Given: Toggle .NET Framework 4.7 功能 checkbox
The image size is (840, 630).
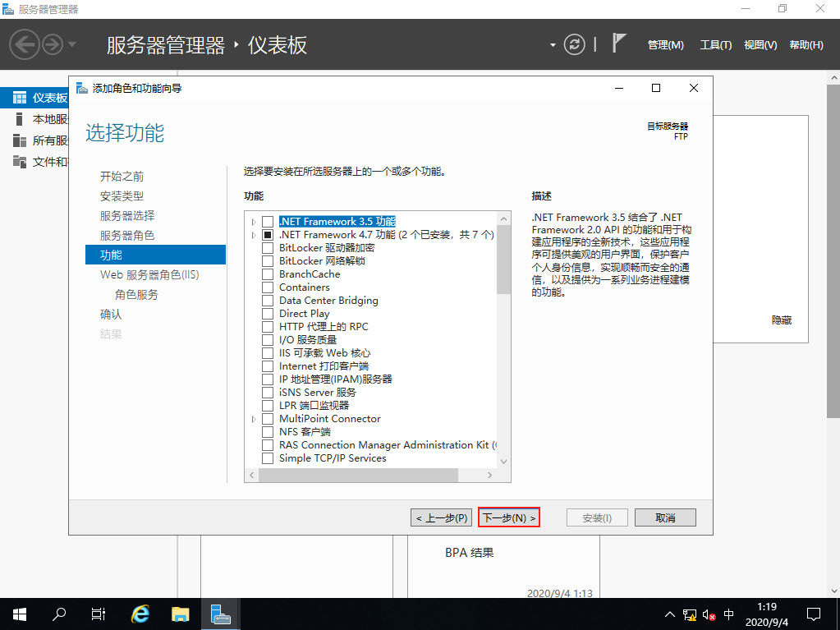Looking at the screenshot, I should pyautogui.click(x=268, y=235).
